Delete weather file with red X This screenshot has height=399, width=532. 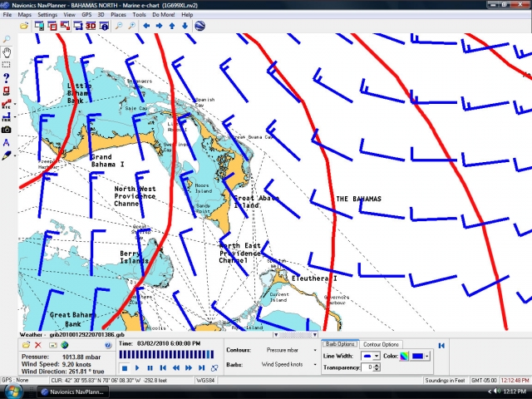coord(38,345)
